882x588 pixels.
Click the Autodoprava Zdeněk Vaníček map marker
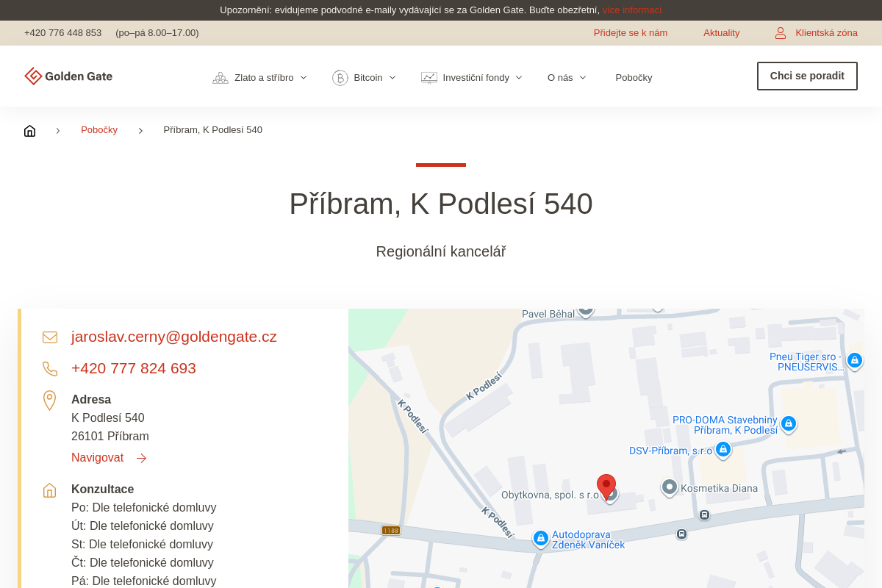[541, 538]
